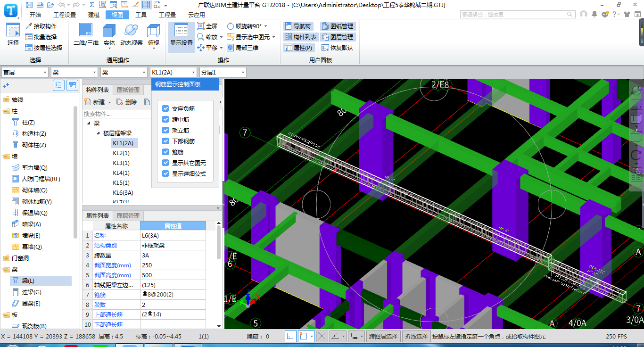Click the cross snap icon in status bar
Viewport: 644px width, 347px height.
click(322, 336)
